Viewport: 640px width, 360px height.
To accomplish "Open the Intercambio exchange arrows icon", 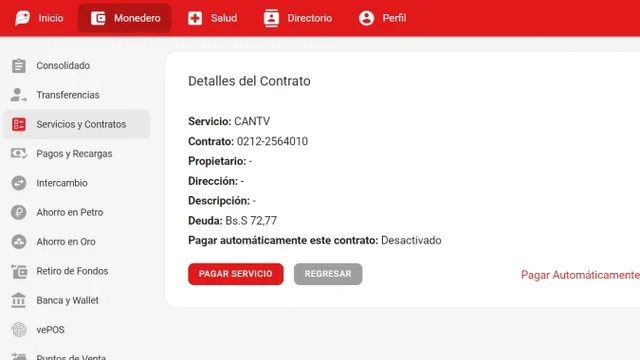I will [x=19, y=183].
